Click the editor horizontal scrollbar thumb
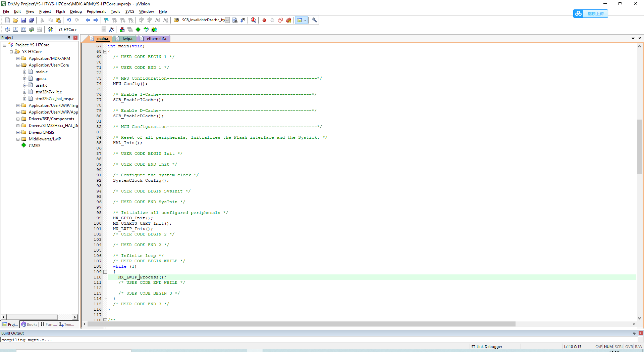The image size is (644, 352). click(301, 324)
